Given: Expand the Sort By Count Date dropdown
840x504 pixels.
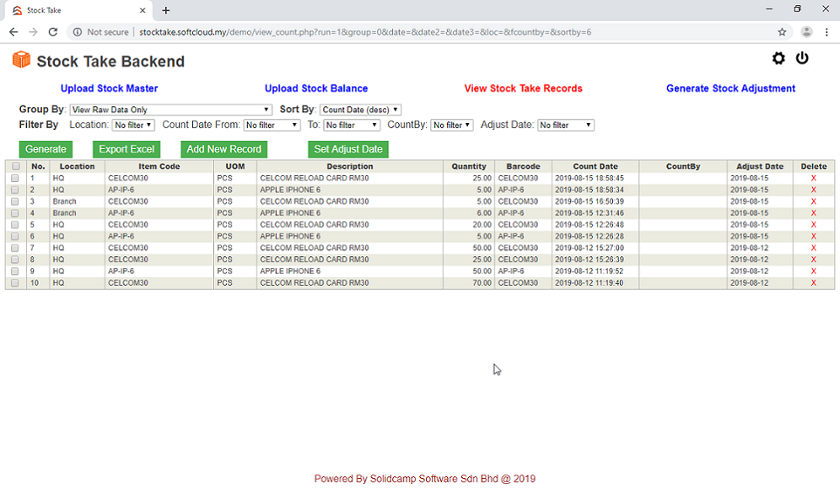Looking at the screenshot, I should (x=361, y=110).
